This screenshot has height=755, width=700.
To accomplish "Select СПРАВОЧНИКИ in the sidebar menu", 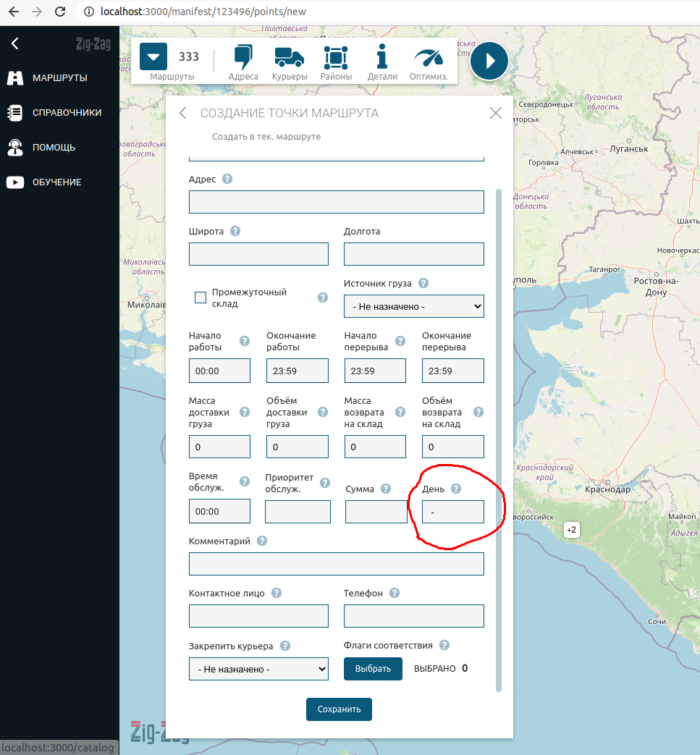I will tap(67, 113).
